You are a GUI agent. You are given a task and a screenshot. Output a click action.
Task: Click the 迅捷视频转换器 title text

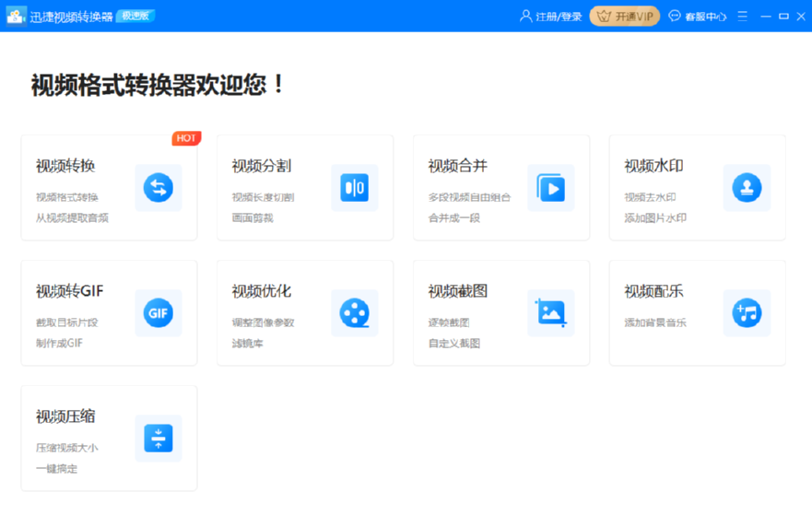71,17
